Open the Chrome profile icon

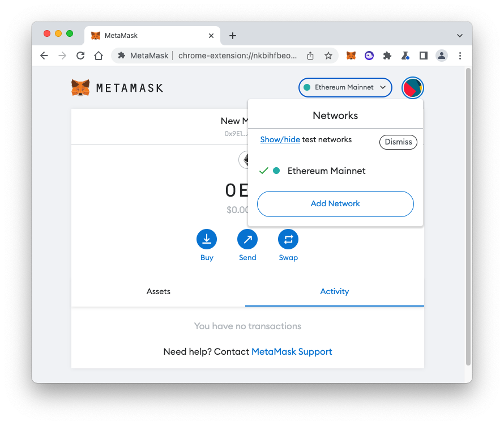tap(442, 56)
